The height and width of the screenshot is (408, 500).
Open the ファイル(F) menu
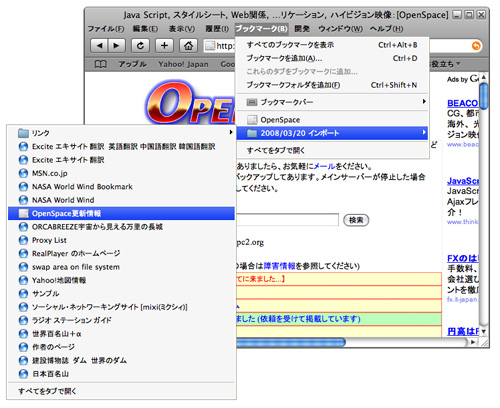[x=106, y=29]
